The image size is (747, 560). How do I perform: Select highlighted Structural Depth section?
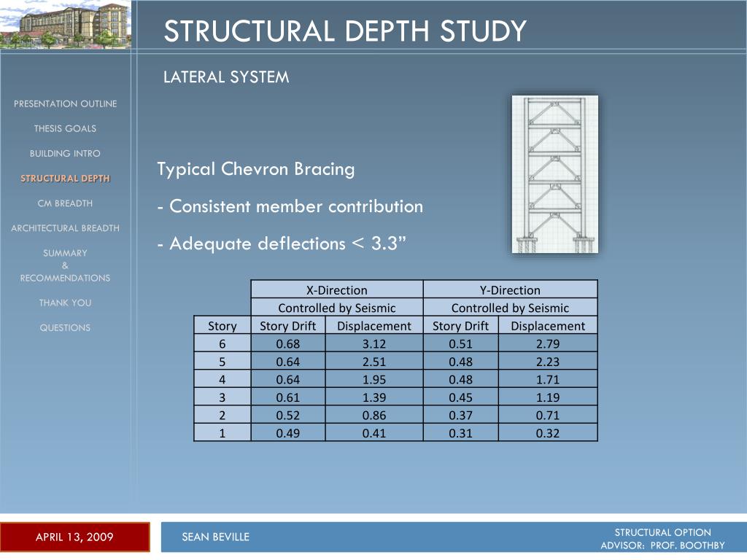pos(65,179)
